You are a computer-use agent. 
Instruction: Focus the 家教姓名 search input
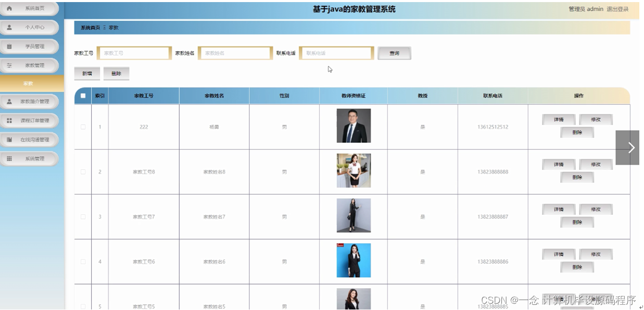point(235,53)
